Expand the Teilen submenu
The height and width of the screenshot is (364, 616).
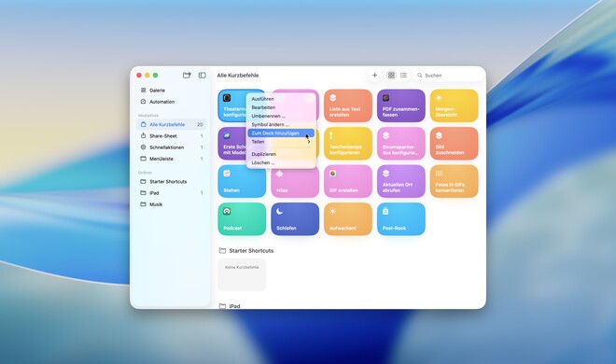[281, 141]
